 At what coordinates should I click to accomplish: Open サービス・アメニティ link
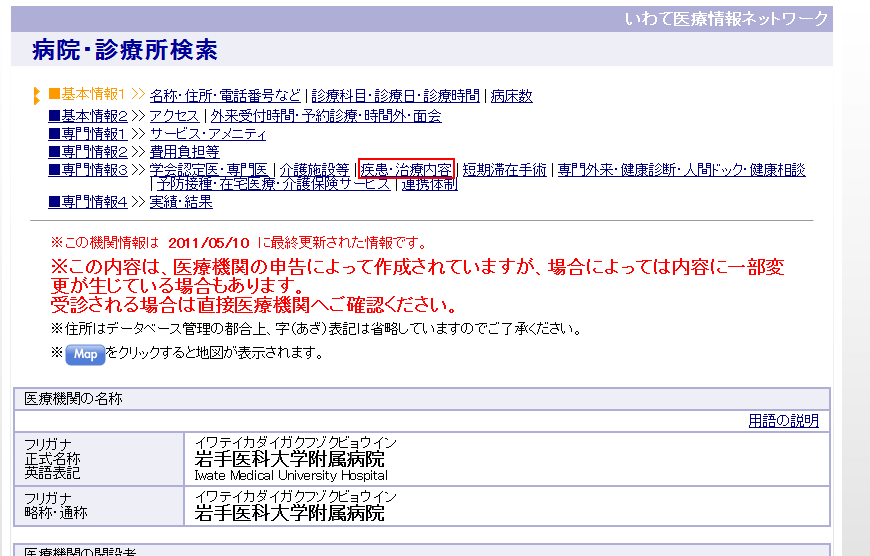coord(208,134)
